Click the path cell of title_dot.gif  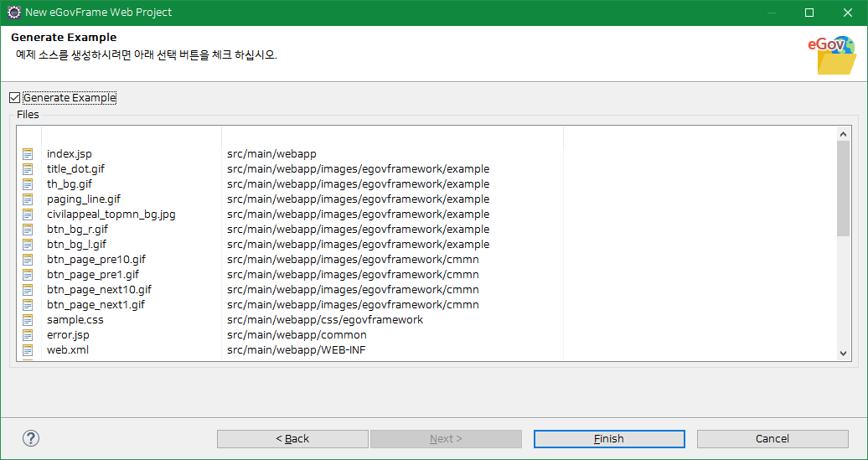pyautogui.click(x=358, y=168)
